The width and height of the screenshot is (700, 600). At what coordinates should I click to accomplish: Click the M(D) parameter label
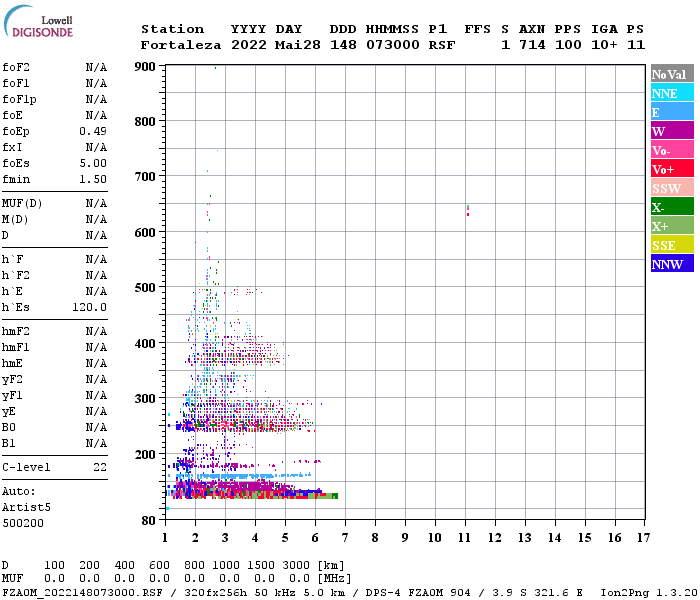(15, 220)
